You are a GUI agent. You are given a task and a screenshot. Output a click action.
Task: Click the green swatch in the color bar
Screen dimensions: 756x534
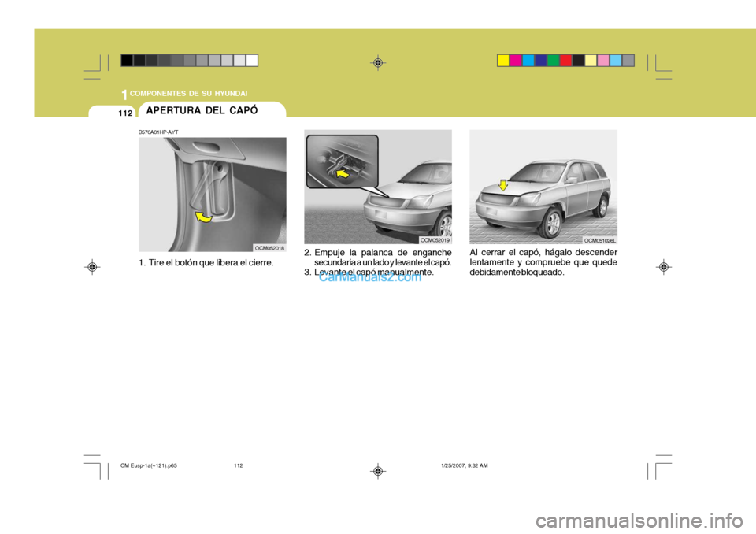[x=554, y=61]
